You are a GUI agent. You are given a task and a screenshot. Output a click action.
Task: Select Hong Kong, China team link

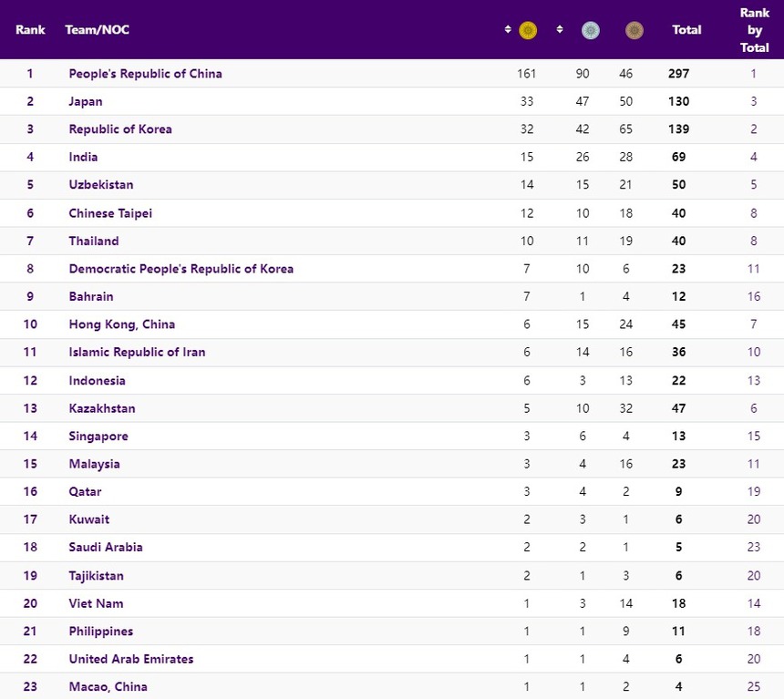click(x=122, y=324)
